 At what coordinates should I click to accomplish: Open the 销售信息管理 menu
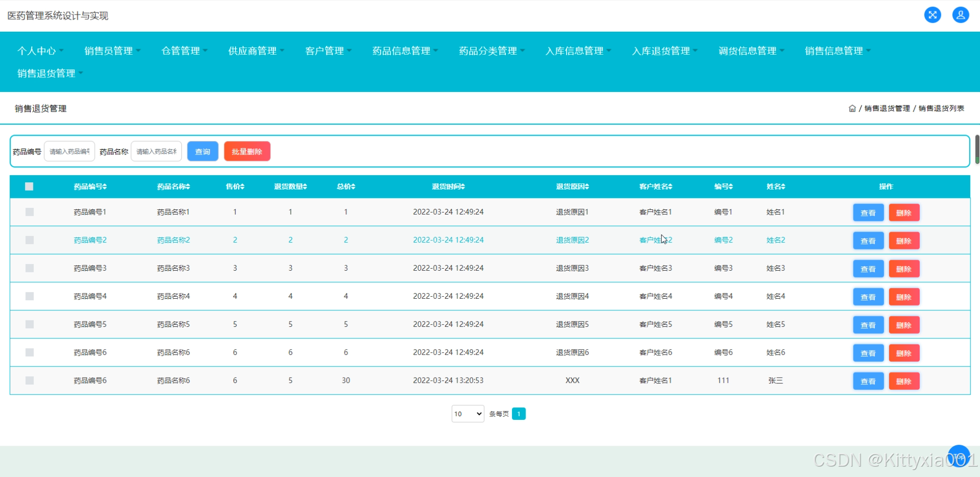(838, 51)
